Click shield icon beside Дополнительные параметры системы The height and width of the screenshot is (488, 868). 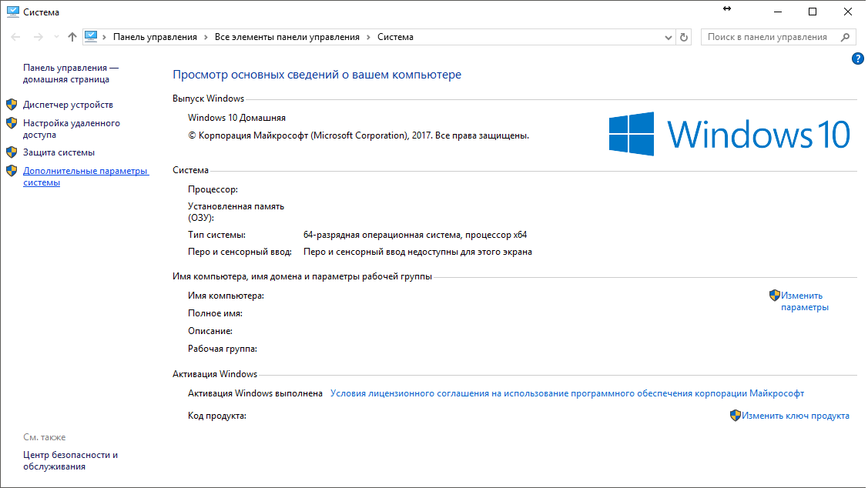(12, 170)
